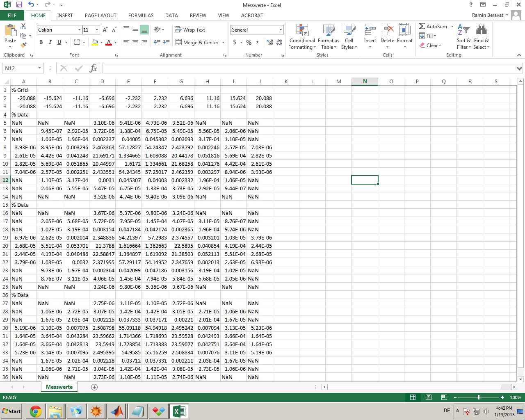Expand the font name Calibri dropdown
The width and height of the screenshot is (525, 420).
(79, 30)
